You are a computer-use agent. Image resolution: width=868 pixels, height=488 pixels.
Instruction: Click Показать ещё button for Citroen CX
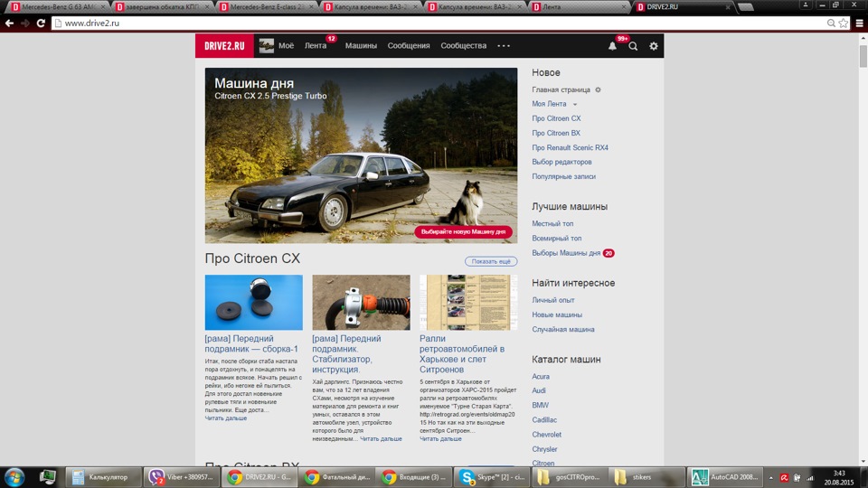click(x=491, y=261)
